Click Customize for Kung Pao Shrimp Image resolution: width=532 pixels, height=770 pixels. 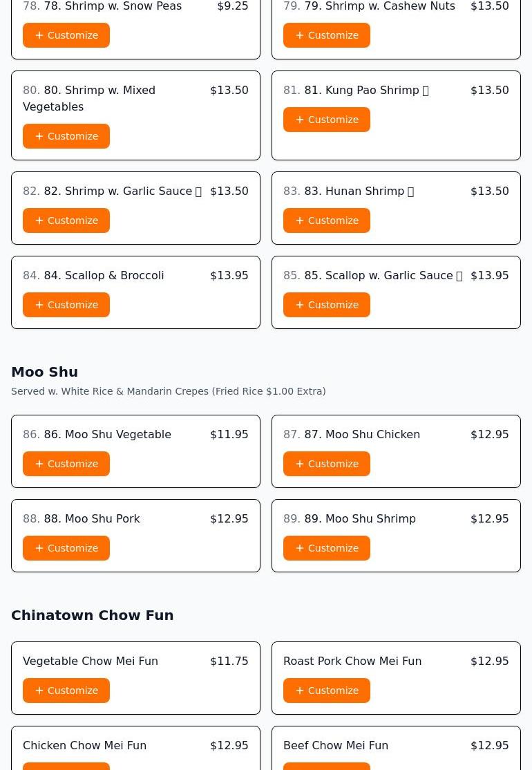point(326,120)
